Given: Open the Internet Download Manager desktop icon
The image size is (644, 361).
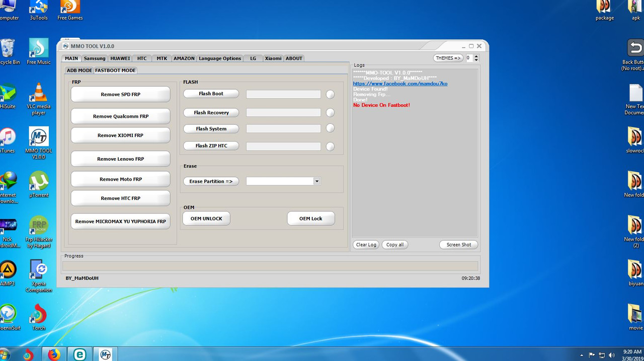Looking at the screenshot, I should click(8, 187).
